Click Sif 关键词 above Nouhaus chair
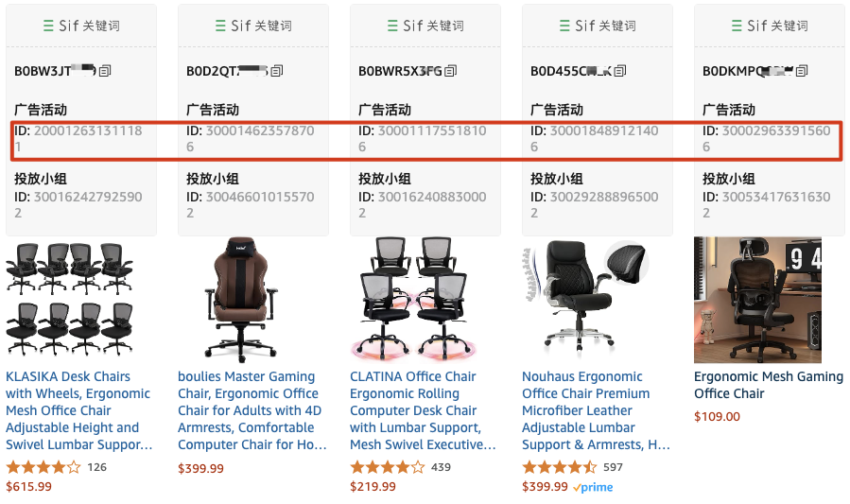Viewport: 850px width, 504px height. pyautogui.click(x=598, y=26)
